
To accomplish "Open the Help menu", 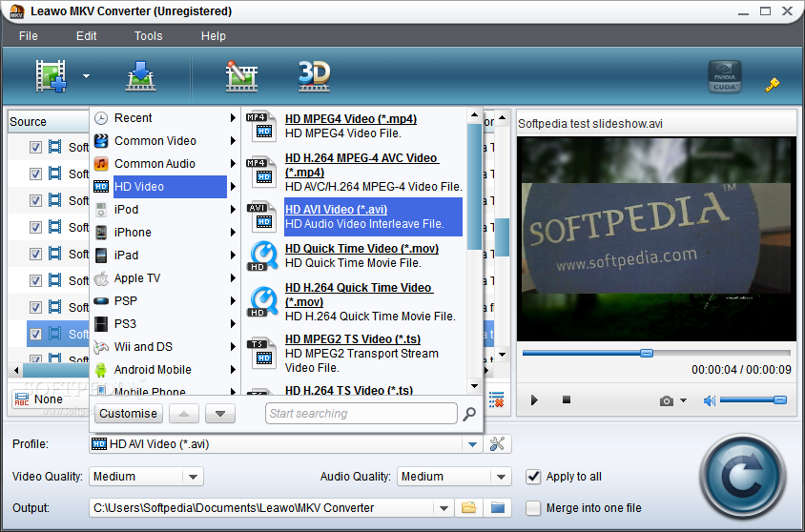I will pos(213,36).
